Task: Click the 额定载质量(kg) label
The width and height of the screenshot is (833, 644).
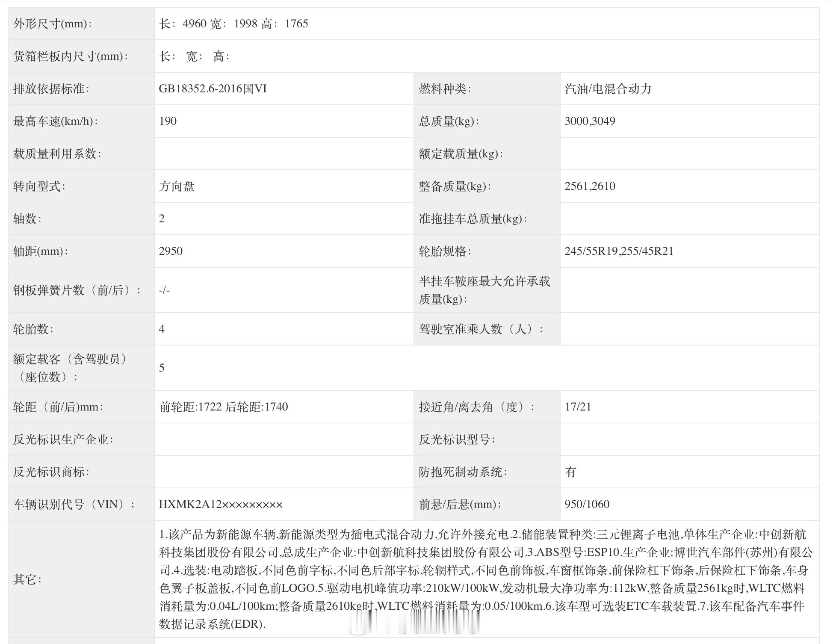Action: (461, 154)
